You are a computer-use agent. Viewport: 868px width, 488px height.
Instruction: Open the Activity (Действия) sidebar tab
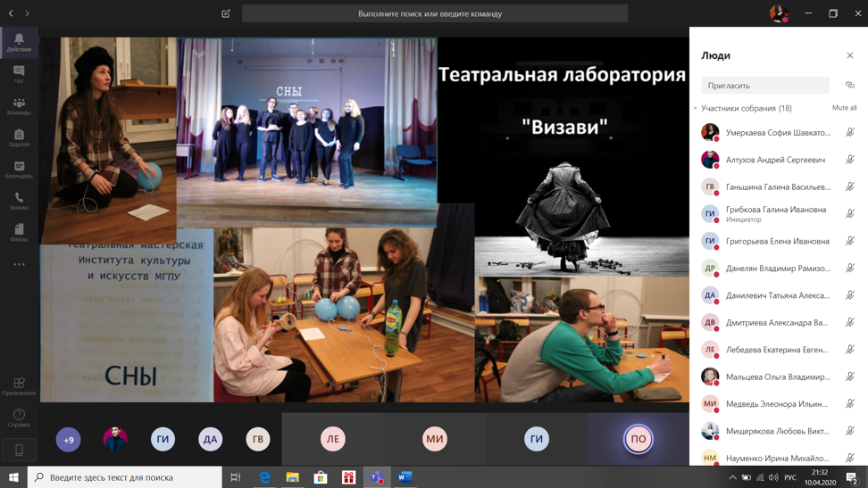click(x=19, y=42)
